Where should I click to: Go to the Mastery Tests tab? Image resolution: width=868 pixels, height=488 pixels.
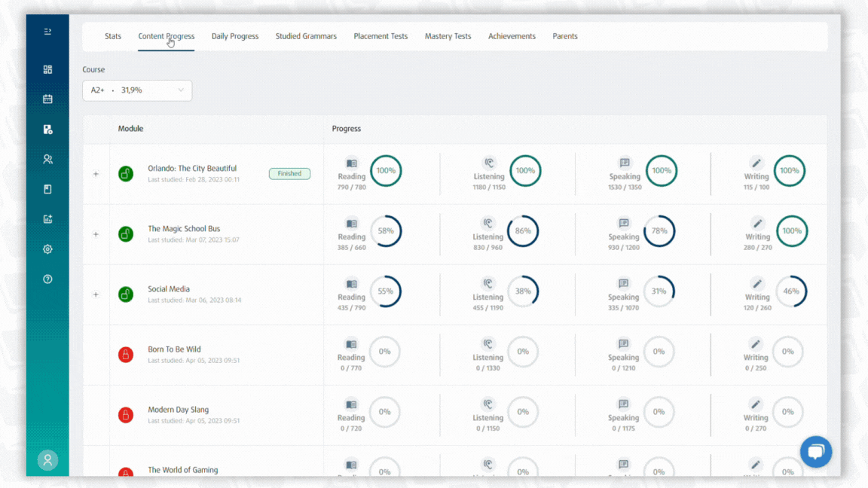click(x=448, y=36)
